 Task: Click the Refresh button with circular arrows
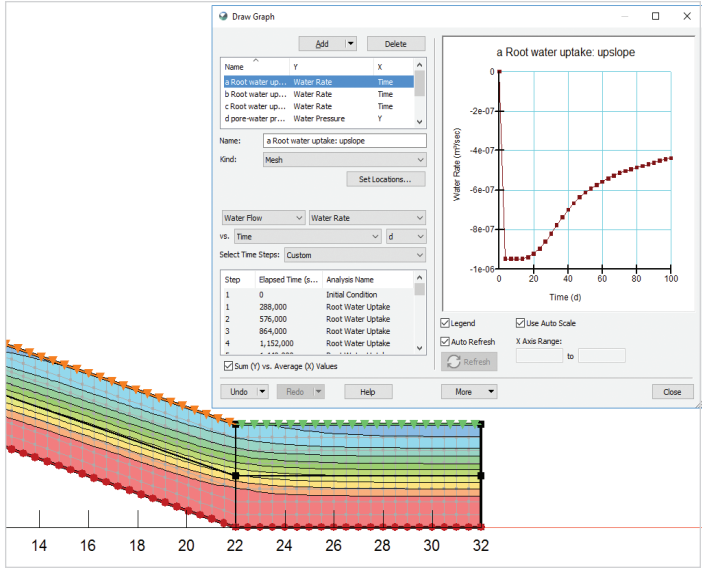coord(468,362)
